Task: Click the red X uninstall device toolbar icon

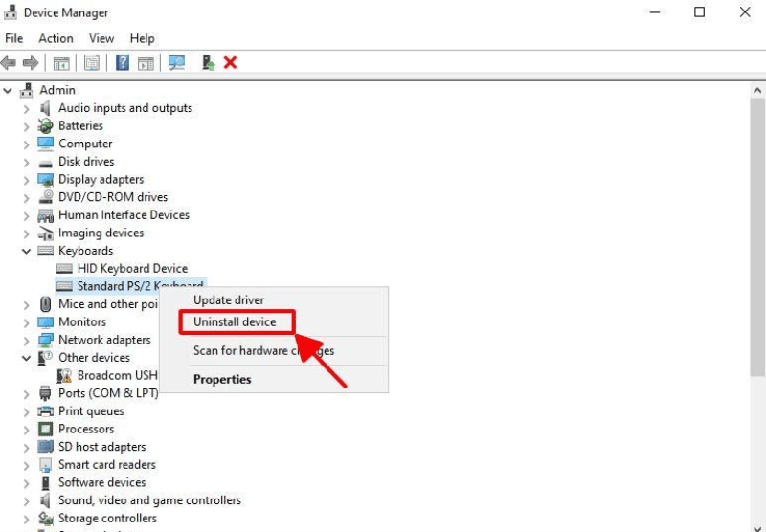Action: 230,63
